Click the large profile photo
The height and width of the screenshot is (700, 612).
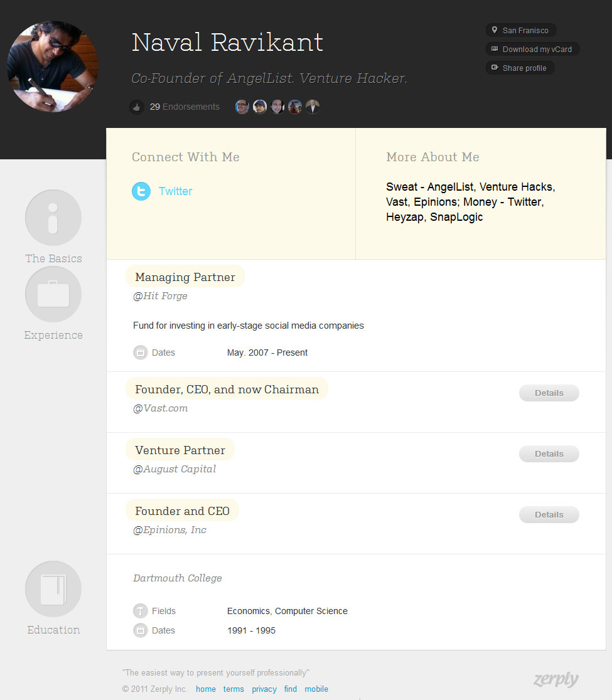click(x=53, y=66)
